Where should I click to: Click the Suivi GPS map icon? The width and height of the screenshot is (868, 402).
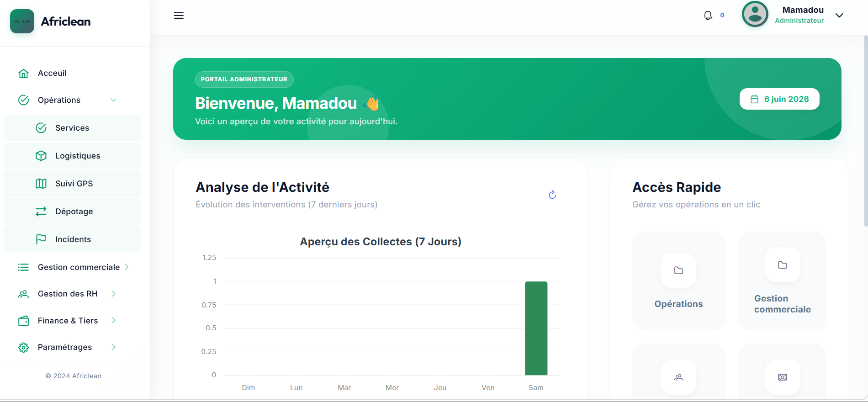pyautogui.click(x=41, y=184)
